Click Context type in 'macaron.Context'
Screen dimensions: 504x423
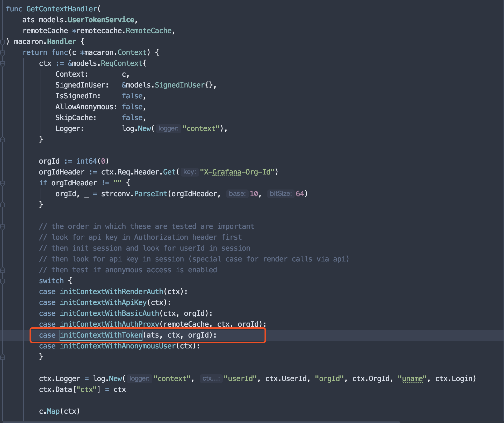coord(132,52)
